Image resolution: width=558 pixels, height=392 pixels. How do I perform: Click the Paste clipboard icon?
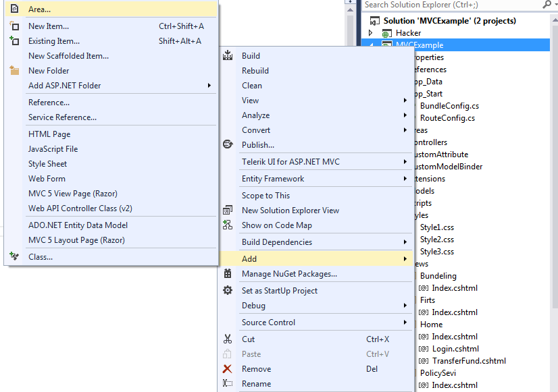point(227,354)
